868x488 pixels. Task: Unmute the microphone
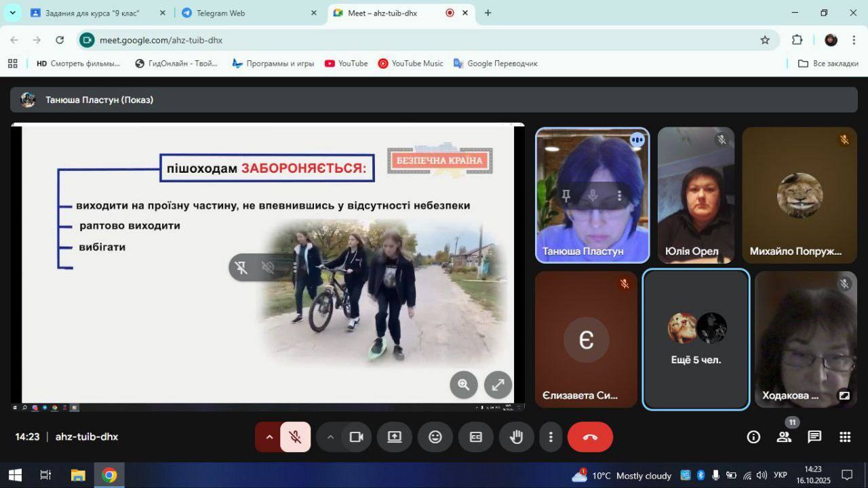tap(295, 437)
